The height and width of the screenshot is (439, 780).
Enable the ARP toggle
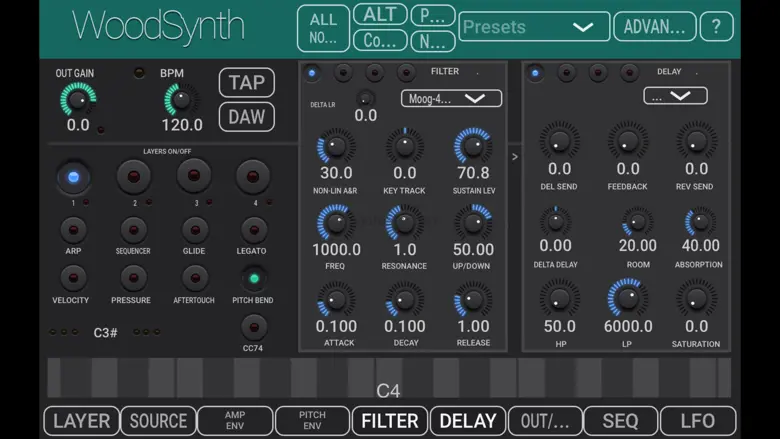(73, 230)
